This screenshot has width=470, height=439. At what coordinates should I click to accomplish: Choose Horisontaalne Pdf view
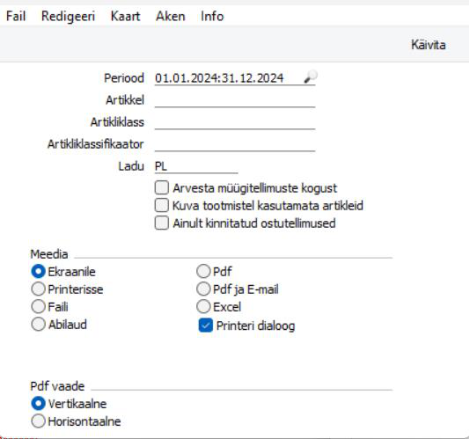point(38,421)
